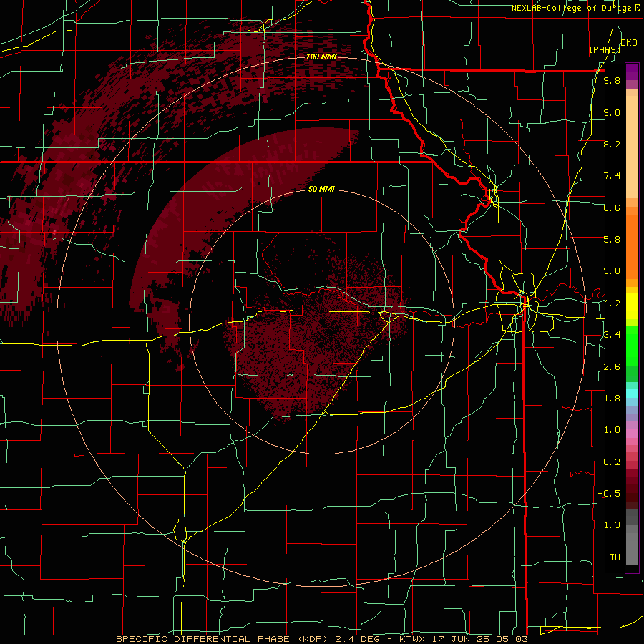Click the 9.0 value on the color scale
The height and width of the screenshot is (644, 644).
point(612,112)
